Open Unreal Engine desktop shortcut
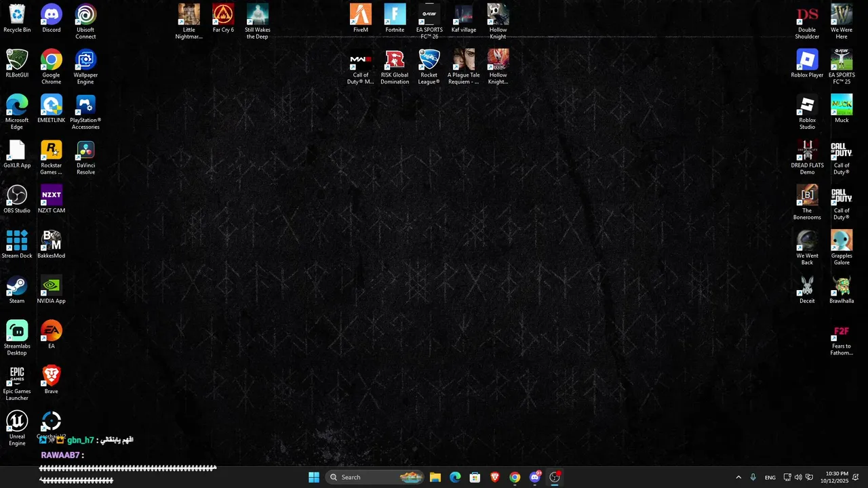The width and height of the screenshot is (868, 488). pyautogui.click(x=17, y=429)
